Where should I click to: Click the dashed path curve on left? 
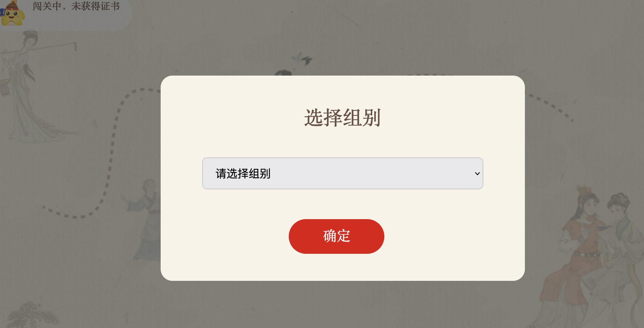pyautogui.click(x=111, y=153)
